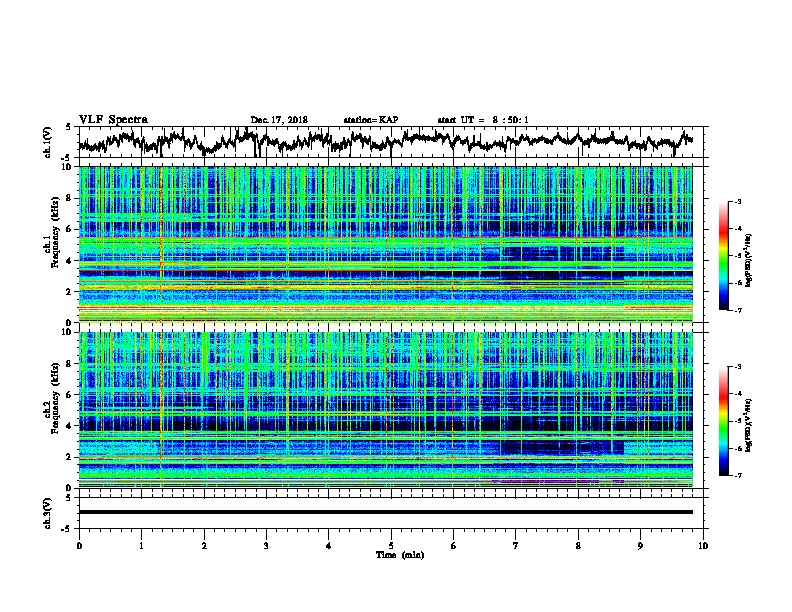The height and width of the screenshot is (612, 792).
Task: Click time axis tick label "9"
Action: [x=640, y=546]
